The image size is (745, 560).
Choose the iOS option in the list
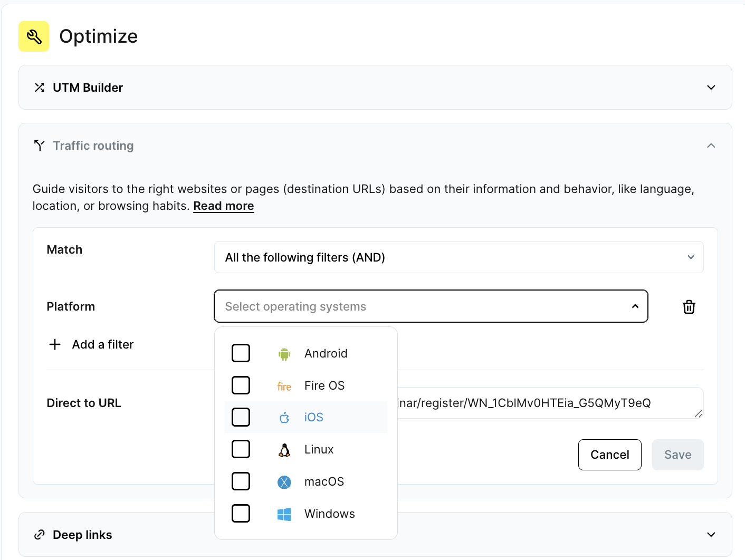point(314,418)
